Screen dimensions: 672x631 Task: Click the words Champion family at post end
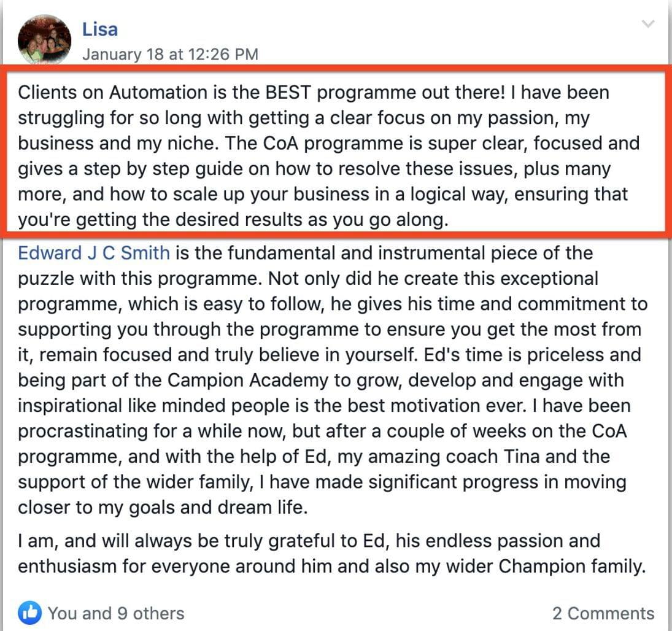point(572,567)
